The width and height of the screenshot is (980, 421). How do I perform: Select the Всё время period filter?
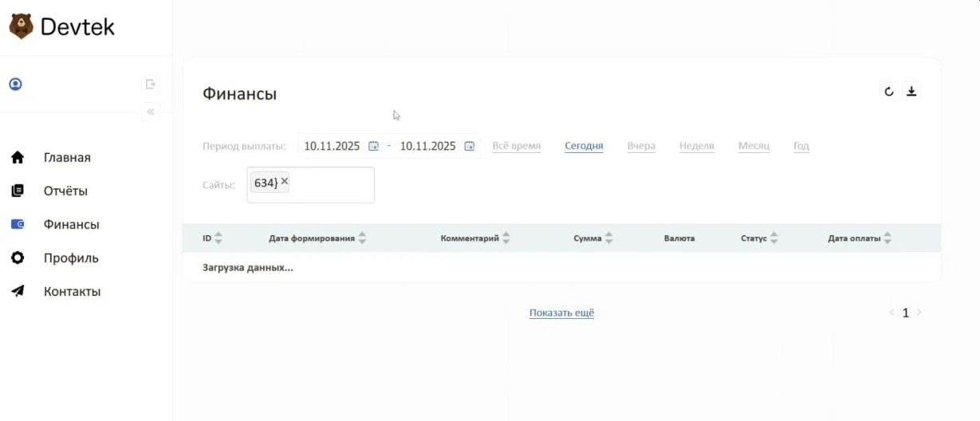click(516, 146)
